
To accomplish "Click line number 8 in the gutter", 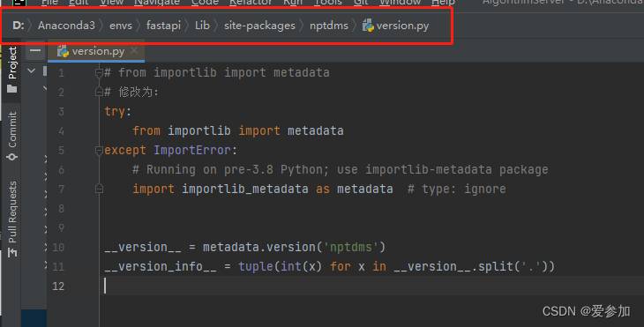I will click(61, 209).
